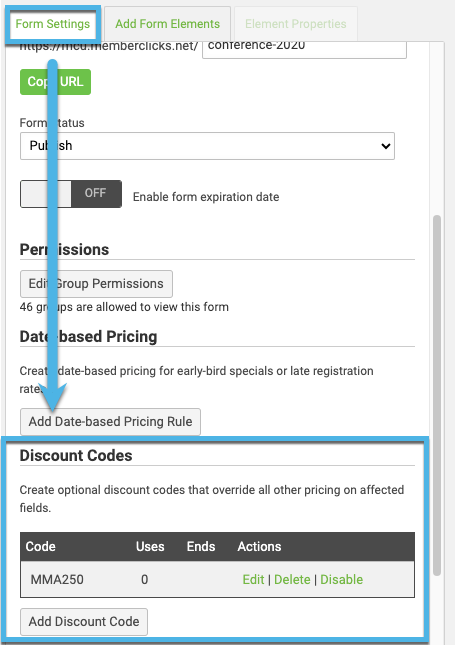
Task: Click the Ends column header
Action: 201,546
